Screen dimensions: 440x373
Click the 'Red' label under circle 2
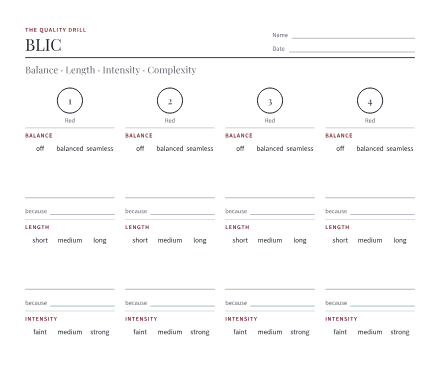[170, 120]
